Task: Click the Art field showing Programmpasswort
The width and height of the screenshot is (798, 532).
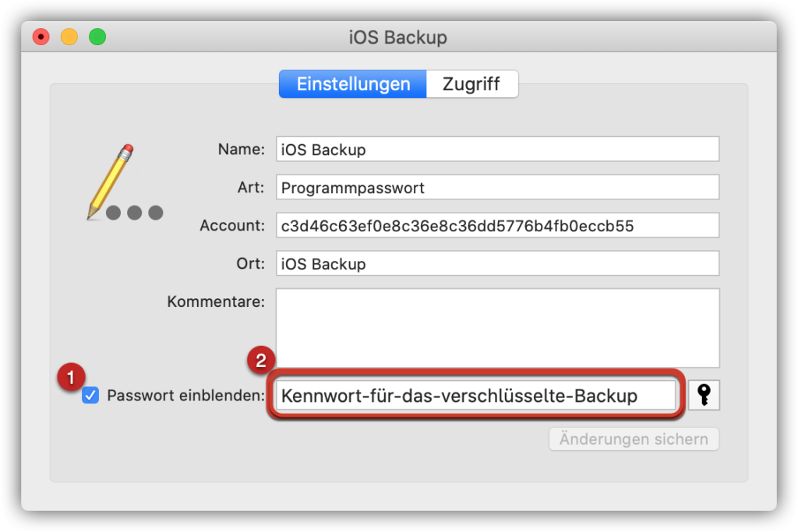Action: 497,187
